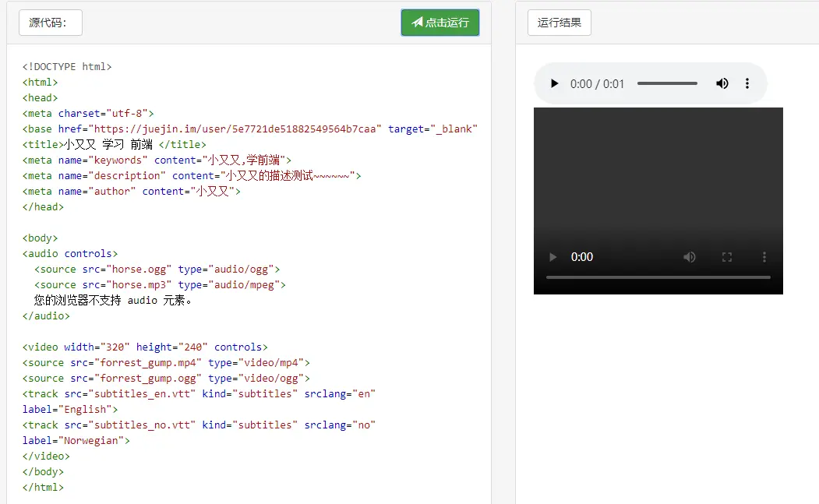Click the forrest_gump.ogg source line
This screenshot has height=504, width=819.
pyautogui.click(x=166, y=378)
